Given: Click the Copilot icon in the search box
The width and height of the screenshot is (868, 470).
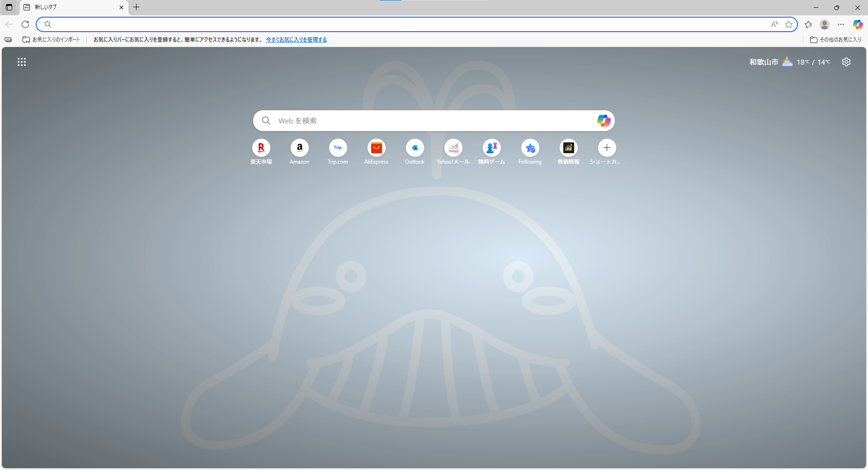Looking at the screenshot, I should pyautogui.click(x=604, y=121).
